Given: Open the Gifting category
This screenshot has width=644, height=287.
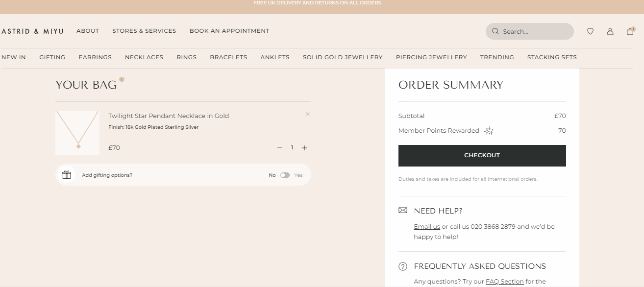Looking at the screenshot, I should (x=52, y=57).
